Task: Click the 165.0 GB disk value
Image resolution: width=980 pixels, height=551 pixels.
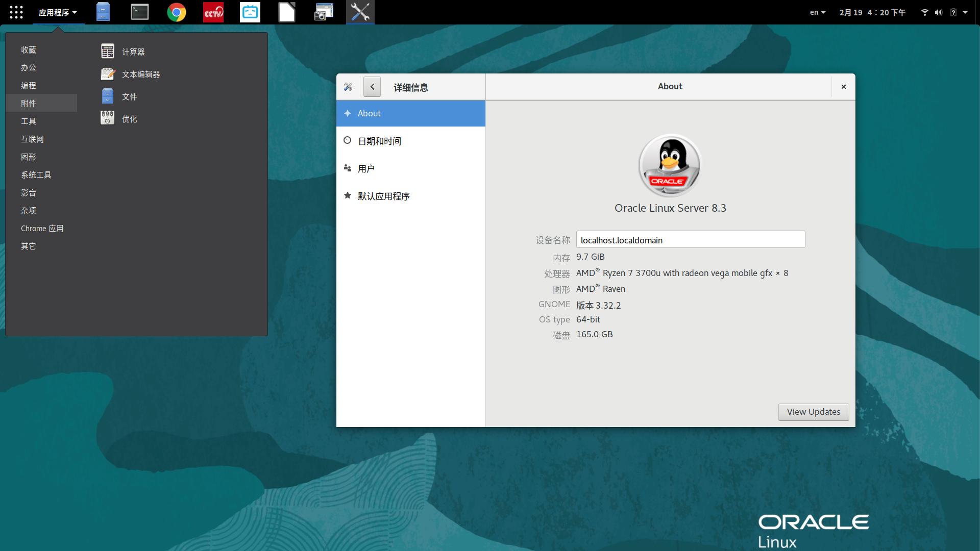Action: [x=595, y=334]
